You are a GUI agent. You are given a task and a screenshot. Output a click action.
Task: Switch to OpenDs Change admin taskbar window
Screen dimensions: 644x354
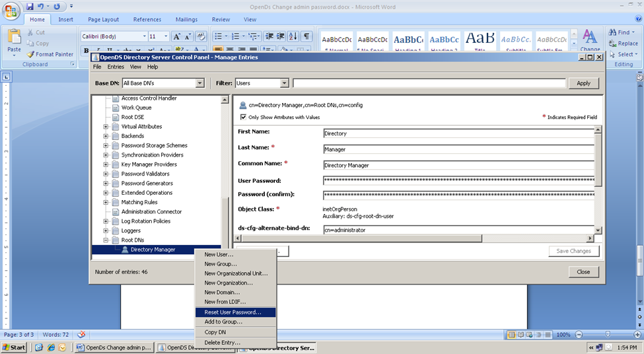pos(114,347)
